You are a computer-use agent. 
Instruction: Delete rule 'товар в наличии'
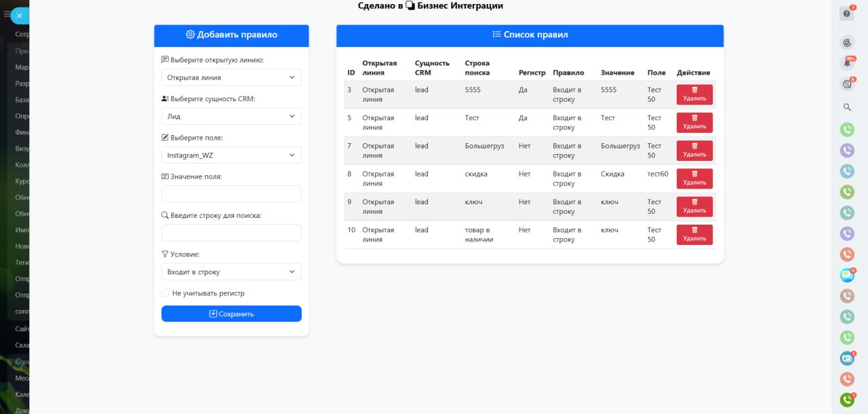694,235
